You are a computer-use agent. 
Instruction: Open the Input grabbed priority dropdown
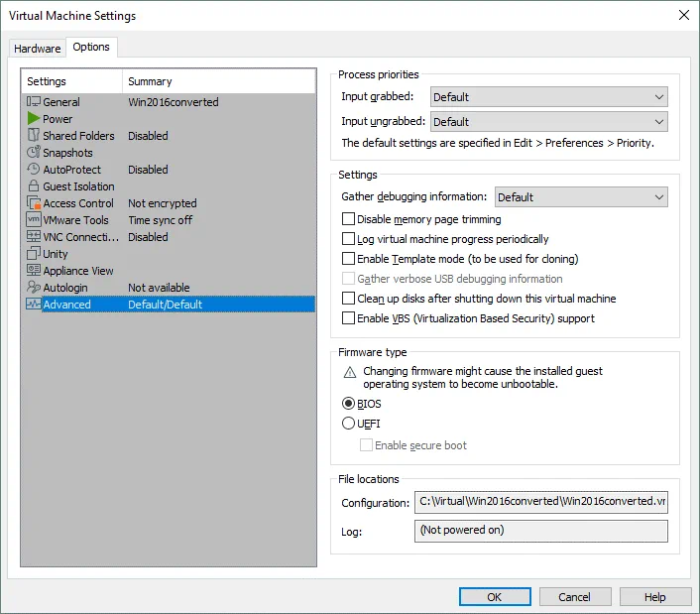click(548, 97)
